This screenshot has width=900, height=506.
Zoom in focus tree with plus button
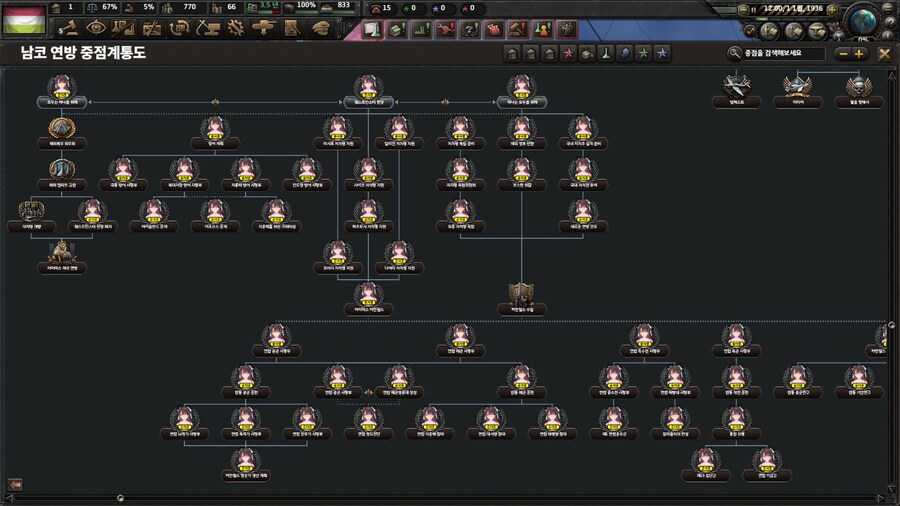click(859, 53)
